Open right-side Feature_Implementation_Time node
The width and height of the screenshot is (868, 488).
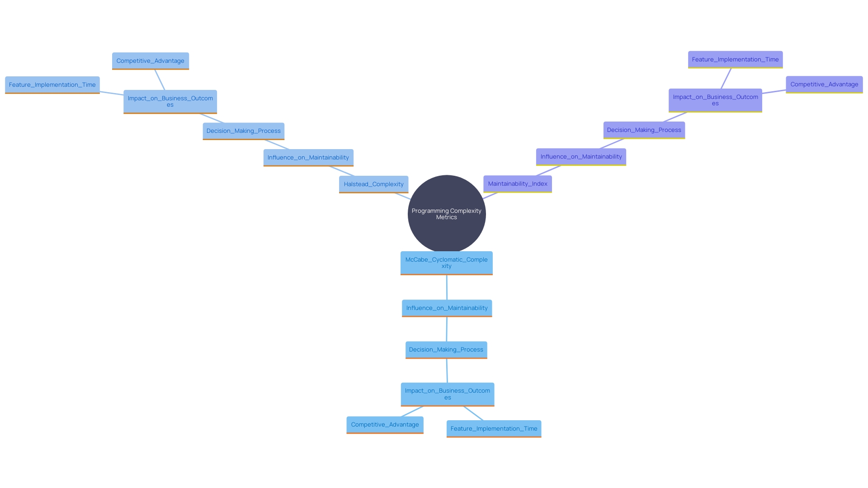(736, 59)
